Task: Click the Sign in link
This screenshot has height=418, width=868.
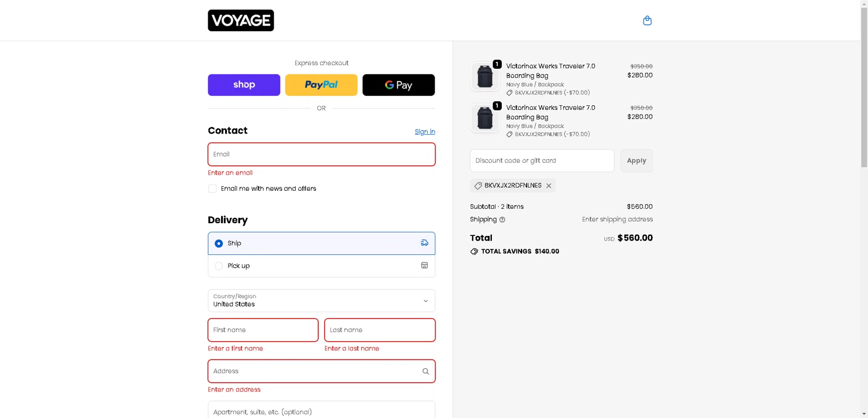Action: coord(425,132)
